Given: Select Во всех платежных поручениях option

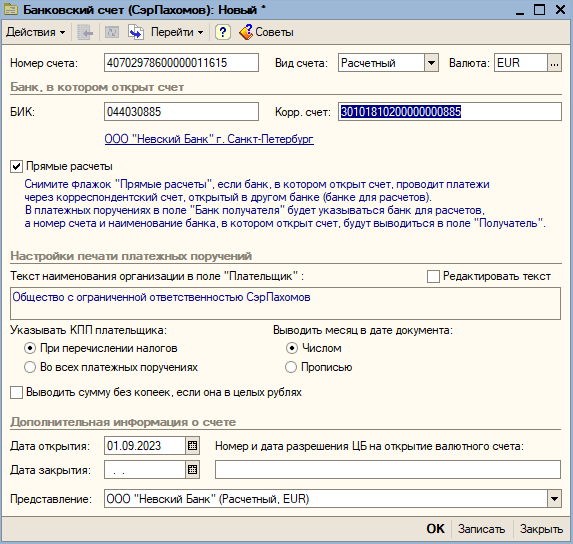Looking at the screenshot, I should click(30, 367).
